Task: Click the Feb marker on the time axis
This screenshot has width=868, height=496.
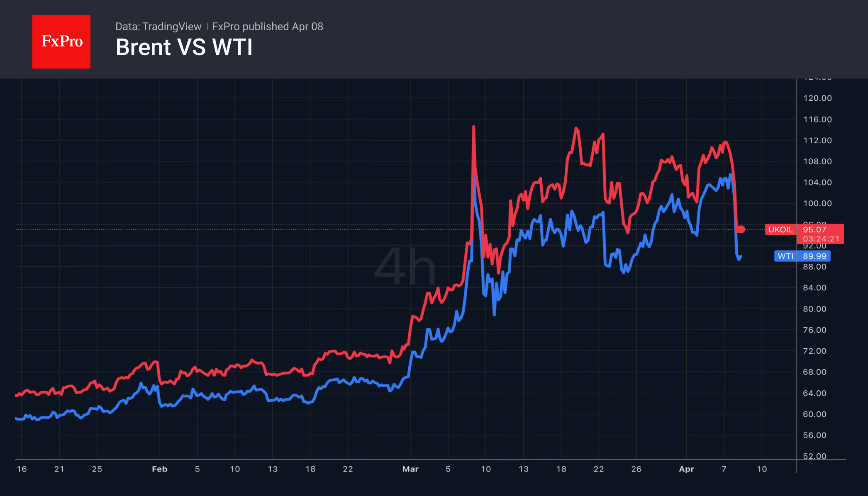Action: pos(159,469)
